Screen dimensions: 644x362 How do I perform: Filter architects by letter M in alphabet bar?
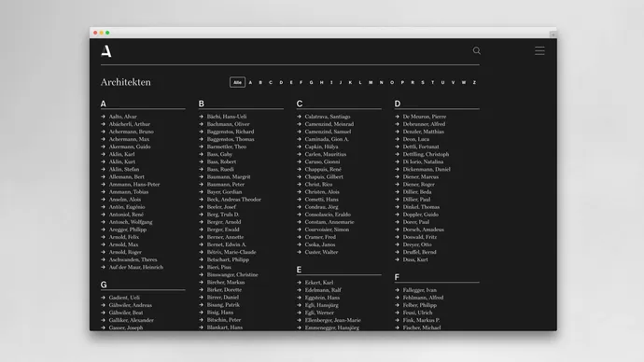tap(371, 82)
